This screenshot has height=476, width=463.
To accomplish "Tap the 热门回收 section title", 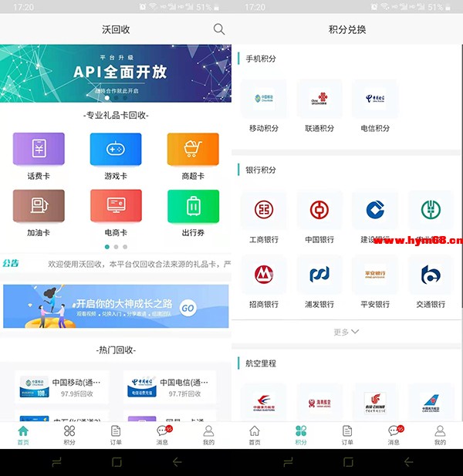I will (116, 350).
